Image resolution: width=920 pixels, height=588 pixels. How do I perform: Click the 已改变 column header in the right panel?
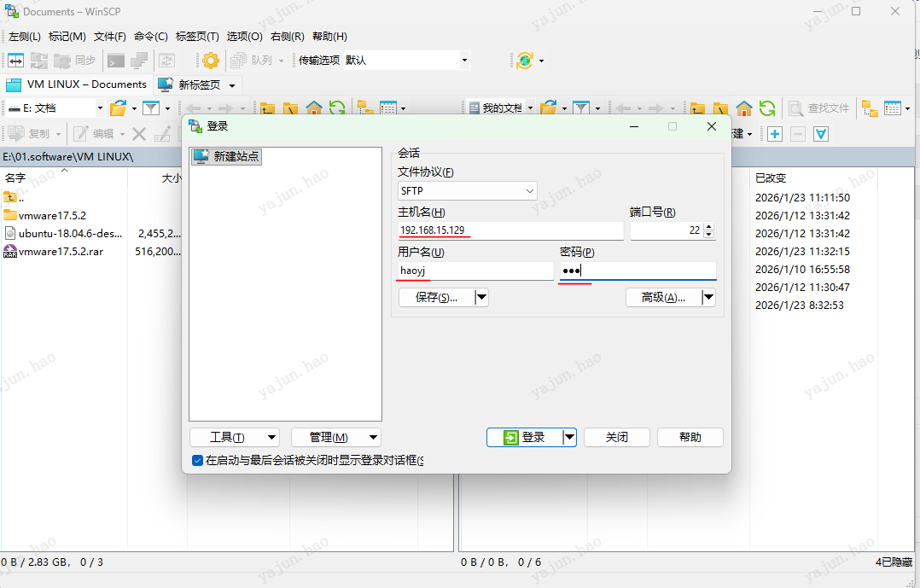click(x=813, y=178)
